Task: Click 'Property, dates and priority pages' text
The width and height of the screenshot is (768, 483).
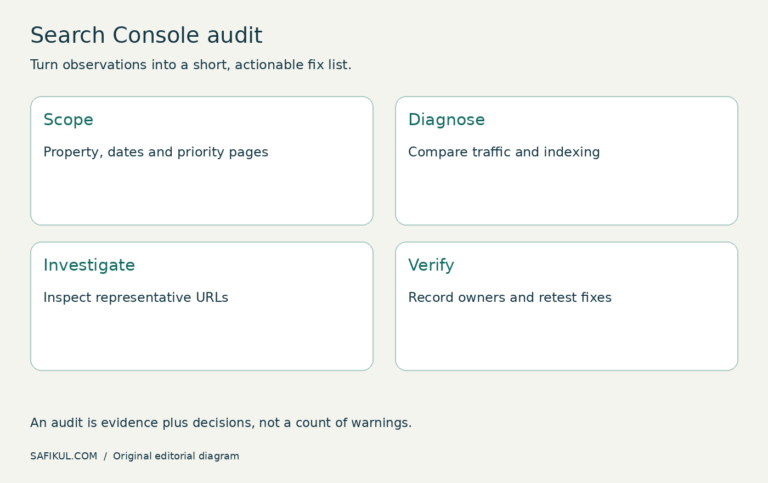Action: 156,152
